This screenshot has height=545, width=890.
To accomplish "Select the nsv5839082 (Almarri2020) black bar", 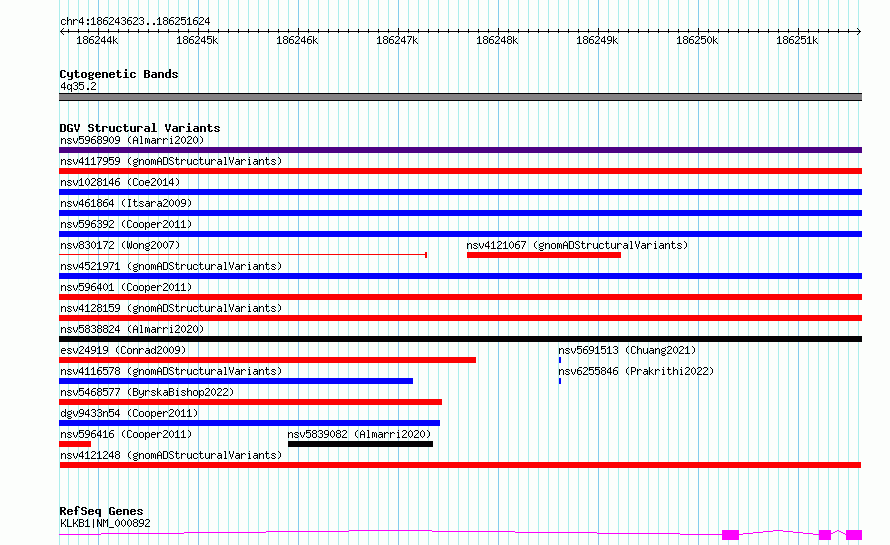I will [x=360, y=444].
